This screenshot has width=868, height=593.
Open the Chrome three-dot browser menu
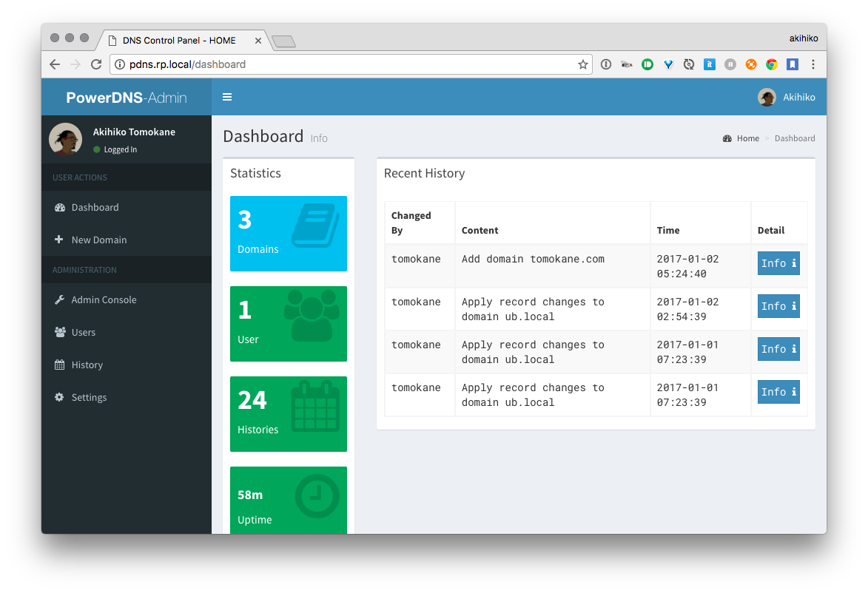pyautogui.click(x=813, y=64)
